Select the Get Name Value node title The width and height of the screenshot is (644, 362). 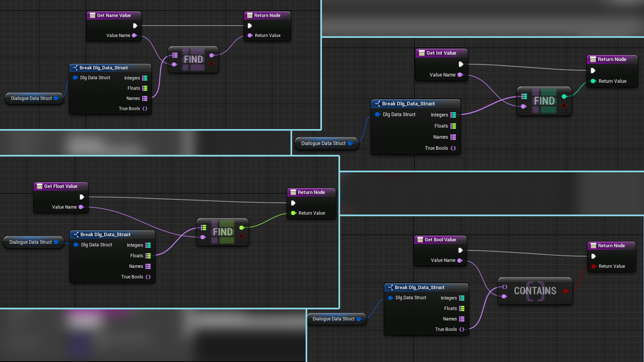(x=114, y=15)
